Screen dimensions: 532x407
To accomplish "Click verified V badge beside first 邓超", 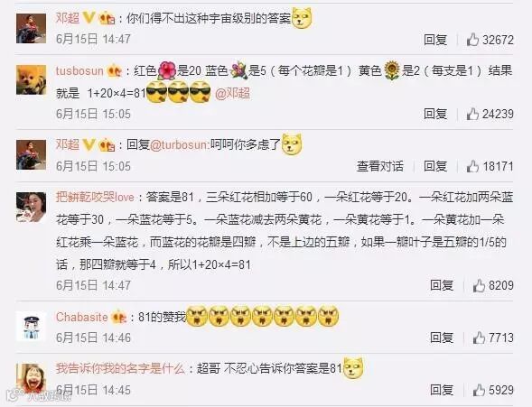I will pos(89,17).
